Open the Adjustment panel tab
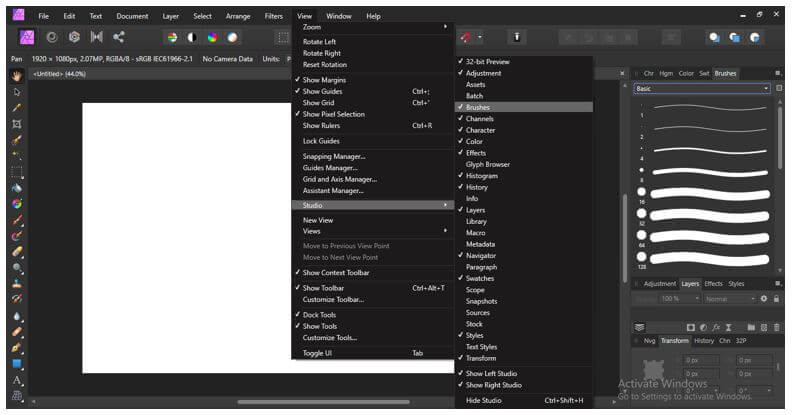The width and height of the screenshot is (800, 415). pyautogui.click(x=660, y=284)
